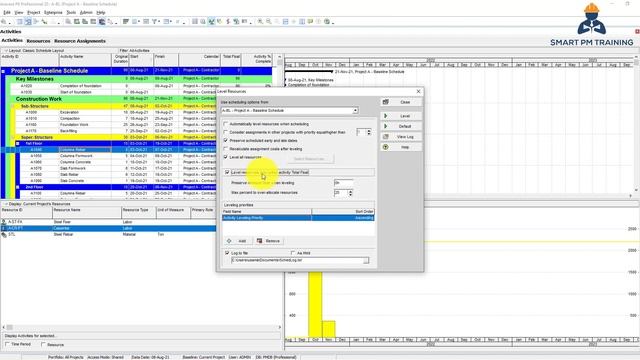Viewport: 640px width, 360px height.
Task: Switch to the Resources tab
Action: click(x=38, y=41)
